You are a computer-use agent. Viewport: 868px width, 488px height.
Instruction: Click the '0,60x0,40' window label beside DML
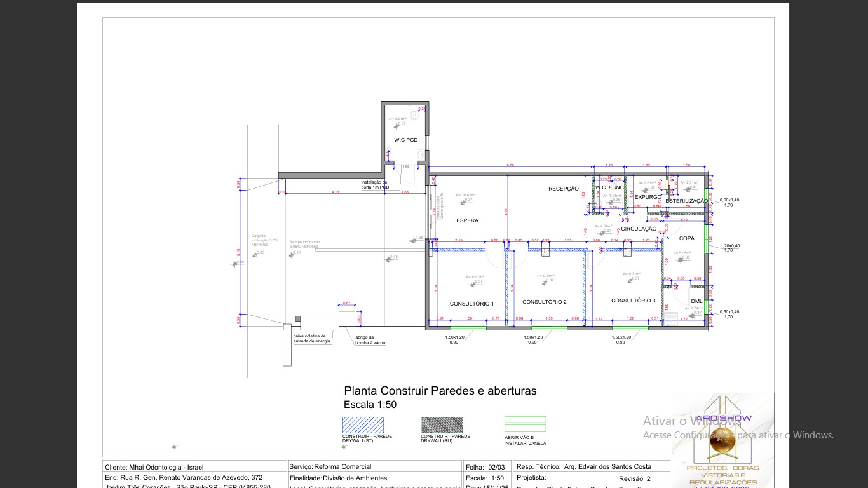click(729, 311)
